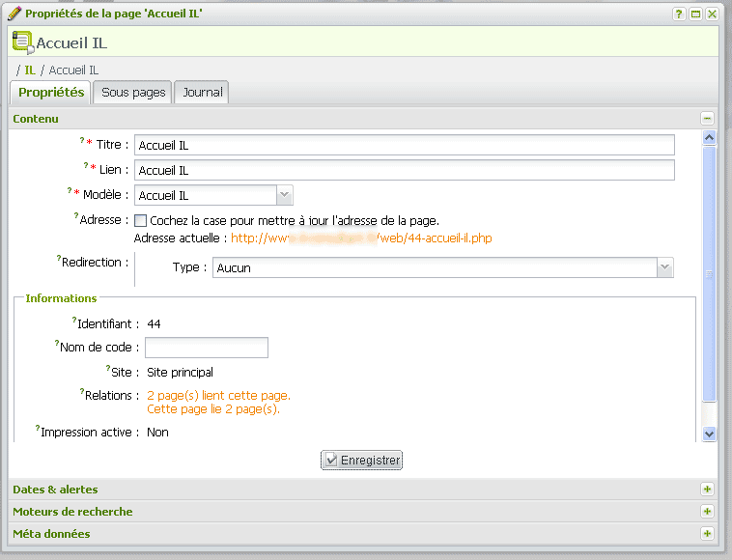Screen dimensions: 732x560
Task: Collapse the Contenu section
Action: (x=707, y=118)
